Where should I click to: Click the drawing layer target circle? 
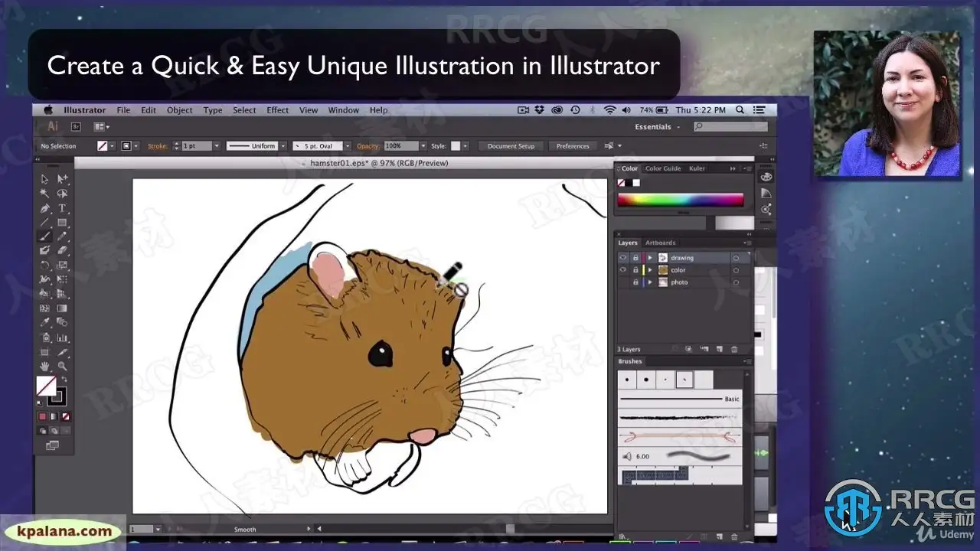[x=736, y=258]
